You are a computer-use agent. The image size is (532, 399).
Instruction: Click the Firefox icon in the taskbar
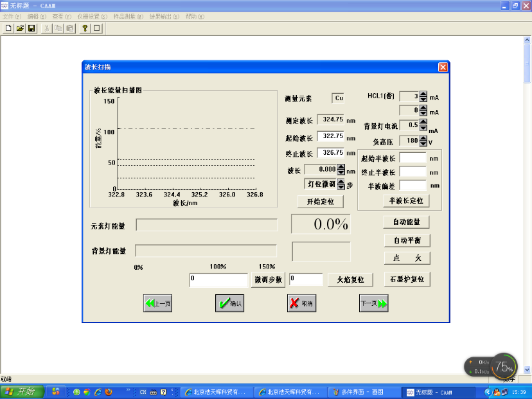pos(109,391)
